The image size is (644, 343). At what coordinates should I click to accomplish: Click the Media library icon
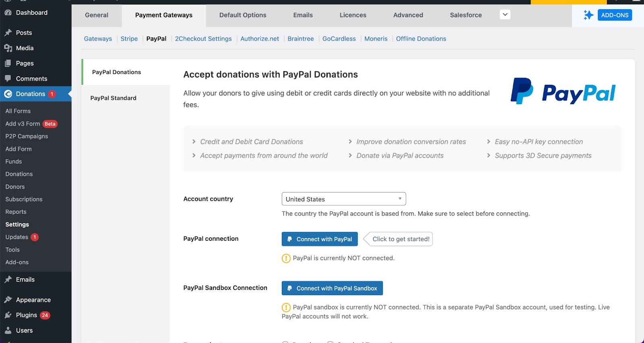[8, 48]
